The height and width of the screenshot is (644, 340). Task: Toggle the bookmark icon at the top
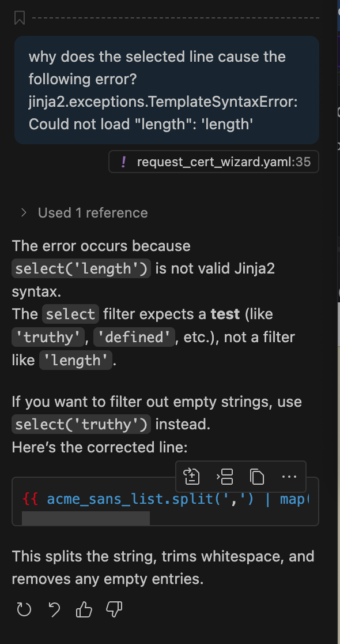(x=20, y=17)
